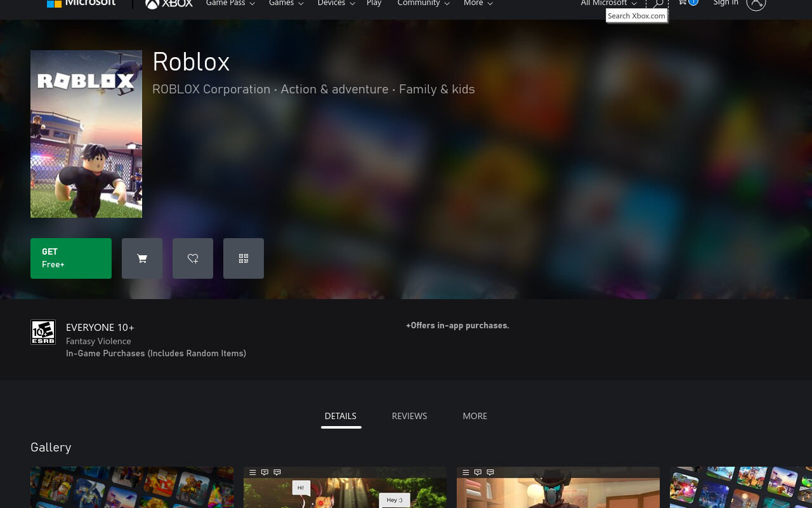The width and height of the screenshot is (812, 508).
Task: Click the Sign in link
Action: (x=726, y=3)
